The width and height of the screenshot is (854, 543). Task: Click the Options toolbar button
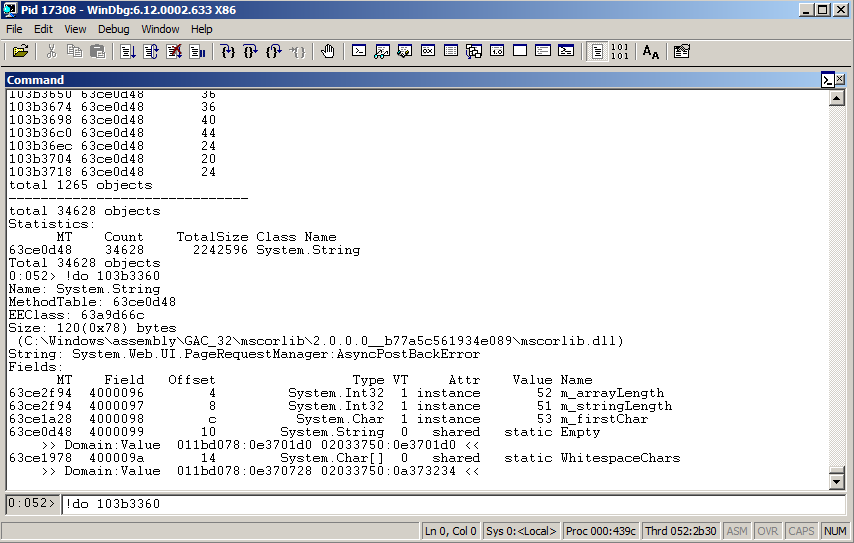682,51
